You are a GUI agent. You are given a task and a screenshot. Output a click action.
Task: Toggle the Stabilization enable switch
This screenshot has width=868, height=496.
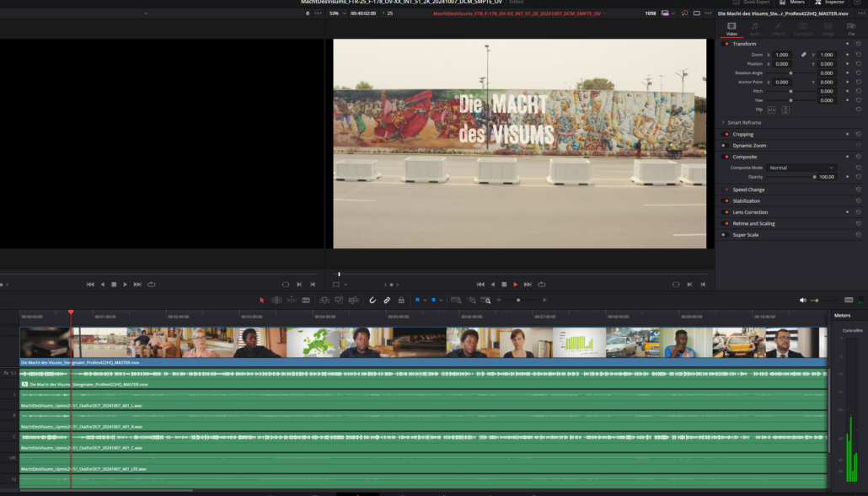pyautogui.click(x=726, y=200)
